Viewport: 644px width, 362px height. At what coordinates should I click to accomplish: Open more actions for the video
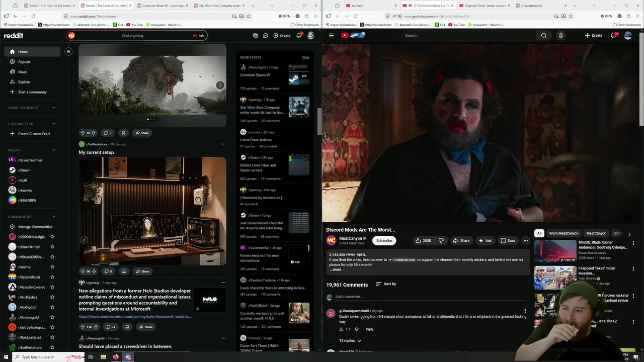(x=525, y=241)
